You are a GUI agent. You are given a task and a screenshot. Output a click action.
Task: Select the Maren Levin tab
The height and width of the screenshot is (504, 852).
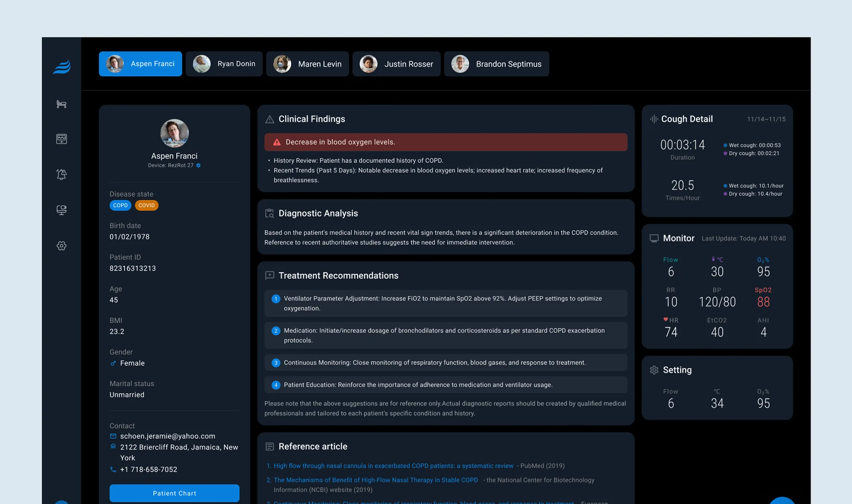[x=307, y=64]
